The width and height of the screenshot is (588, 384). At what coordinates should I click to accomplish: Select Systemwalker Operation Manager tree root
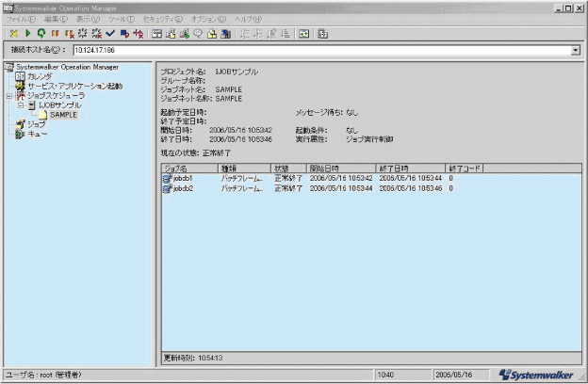pos(67,67)
